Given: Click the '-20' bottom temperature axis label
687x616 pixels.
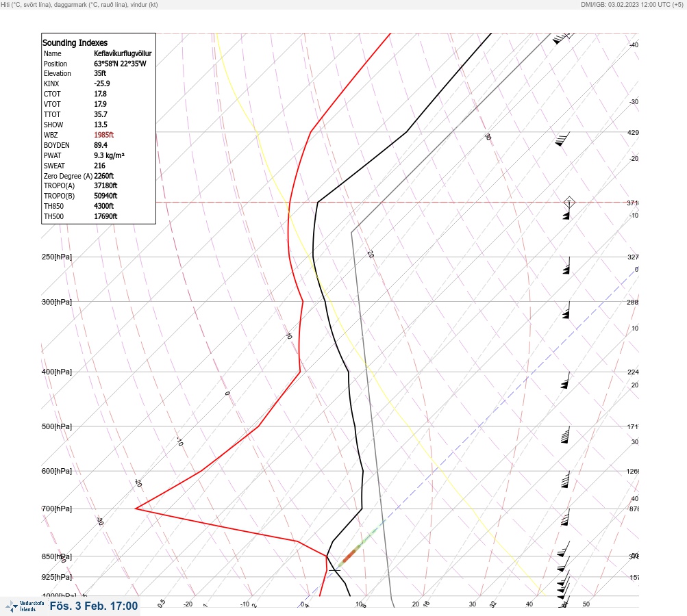Looking at the screenshot, I should pos(188,604).
